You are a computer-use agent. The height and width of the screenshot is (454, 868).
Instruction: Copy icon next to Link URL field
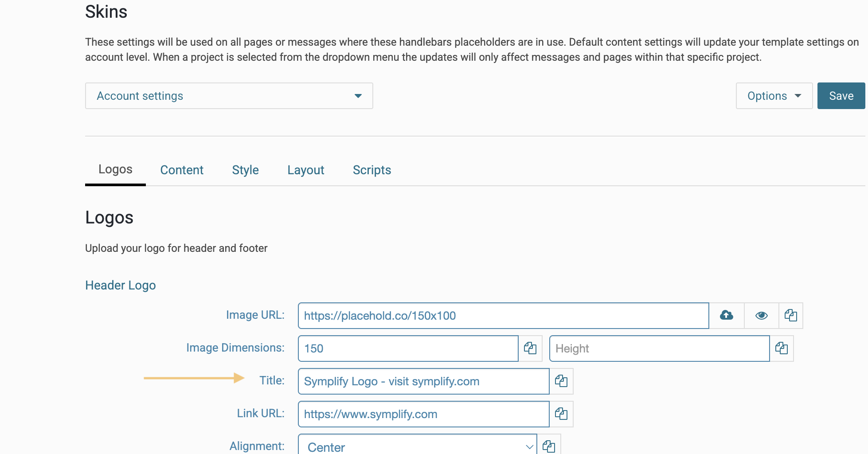[x=561, y=414]
